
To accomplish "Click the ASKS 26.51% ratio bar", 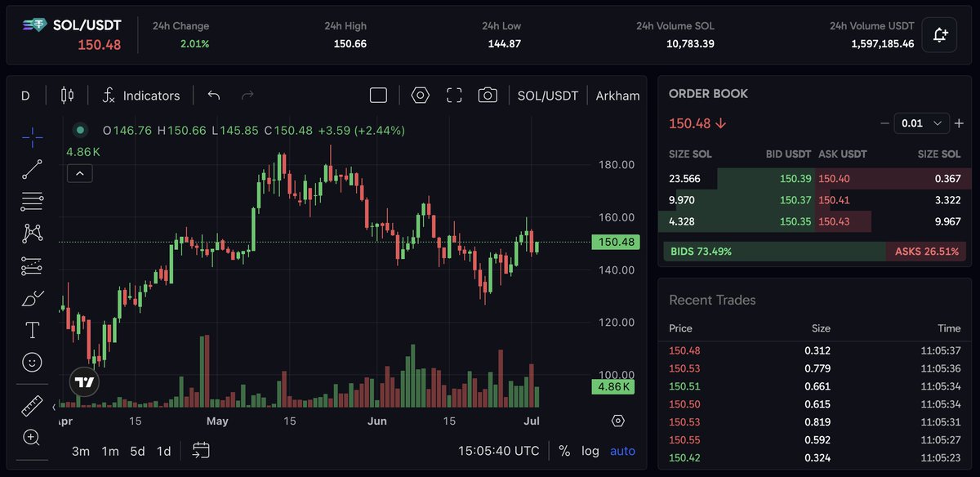I will pos(926,252).
